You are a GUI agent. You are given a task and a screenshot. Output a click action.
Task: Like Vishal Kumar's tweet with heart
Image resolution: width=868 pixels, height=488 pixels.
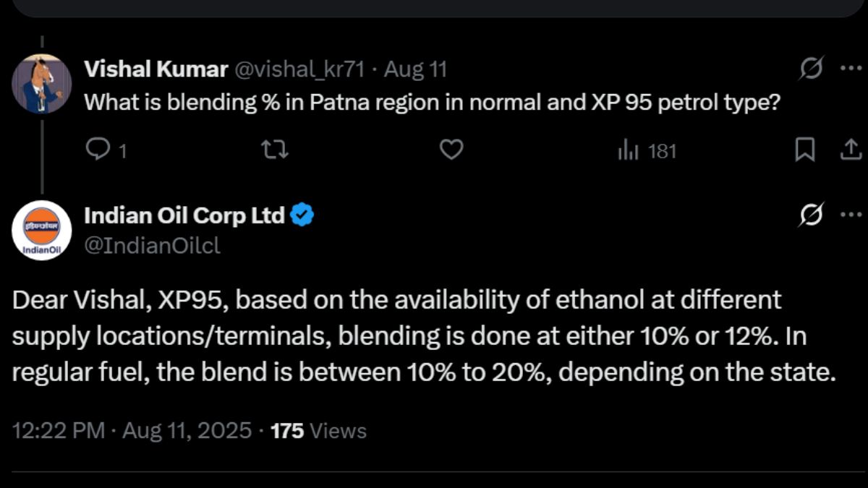coord(451,150)
